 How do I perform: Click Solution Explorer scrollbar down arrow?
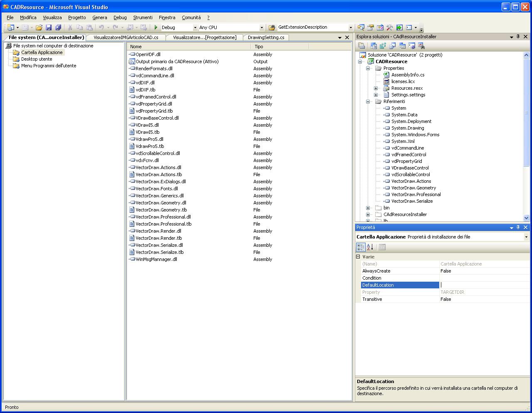click(x=526, y=218)
